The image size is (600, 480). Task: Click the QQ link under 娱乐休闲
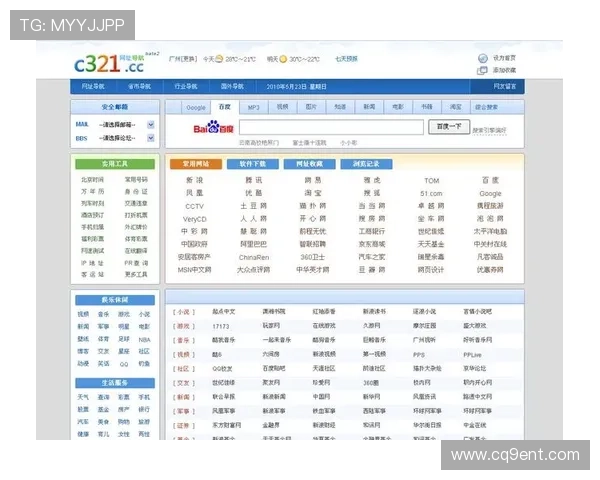pos(124,364)
